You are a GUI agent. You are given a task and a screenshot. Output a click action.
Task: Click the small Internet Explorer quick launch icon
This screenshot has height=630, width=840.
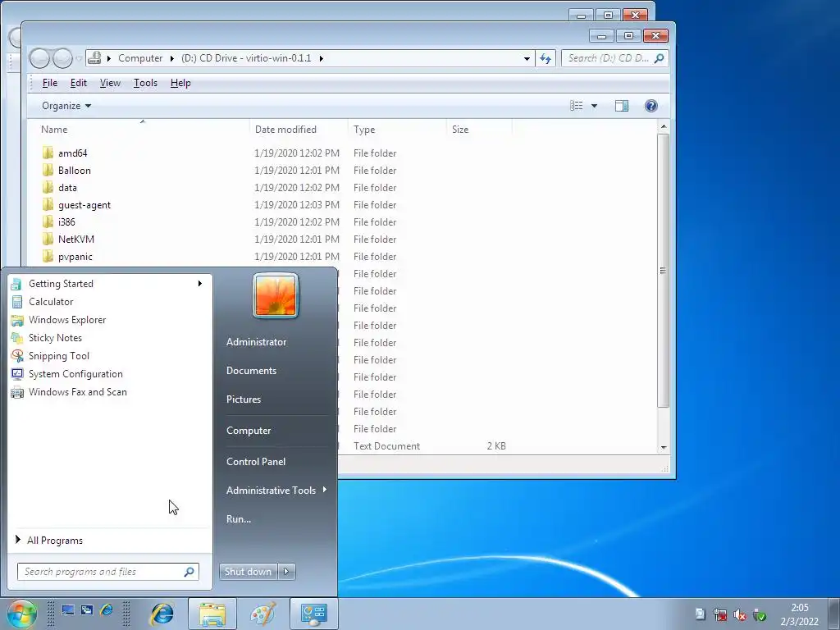click(106, 610)
